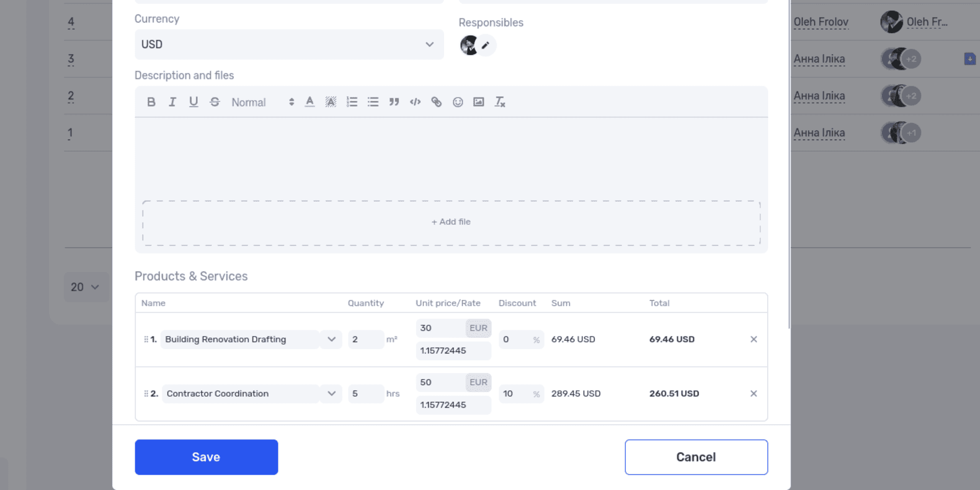Cancel the dialog

click(x=696, y=457)
